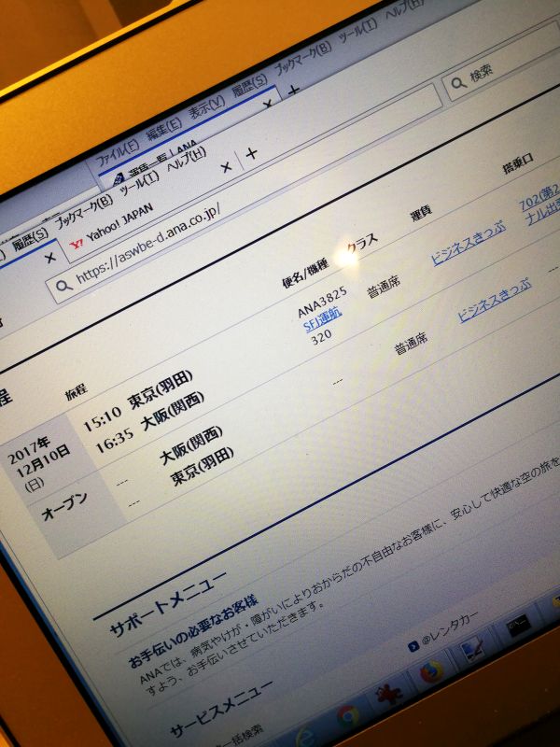The height and width of the screenshot is (747, 560).
Task: Open ファイル(F) menu in rear window
Action: 118,153
